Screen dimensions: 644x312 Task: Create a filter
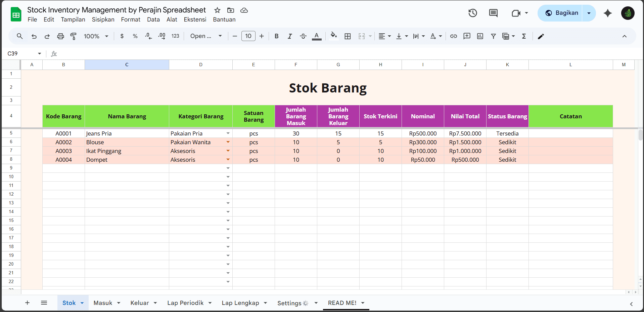493,36
